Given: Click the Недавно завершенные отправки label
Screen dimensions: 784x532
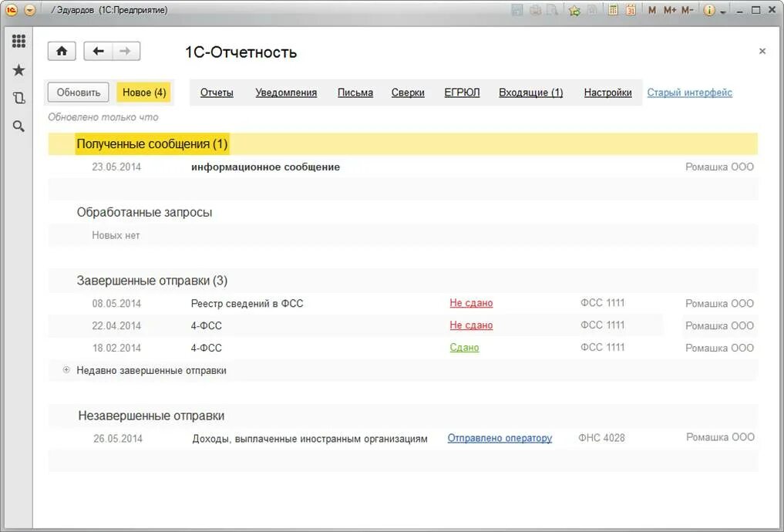Looking at the screenshot, I should pyautogui.click(x=152, y=371).
